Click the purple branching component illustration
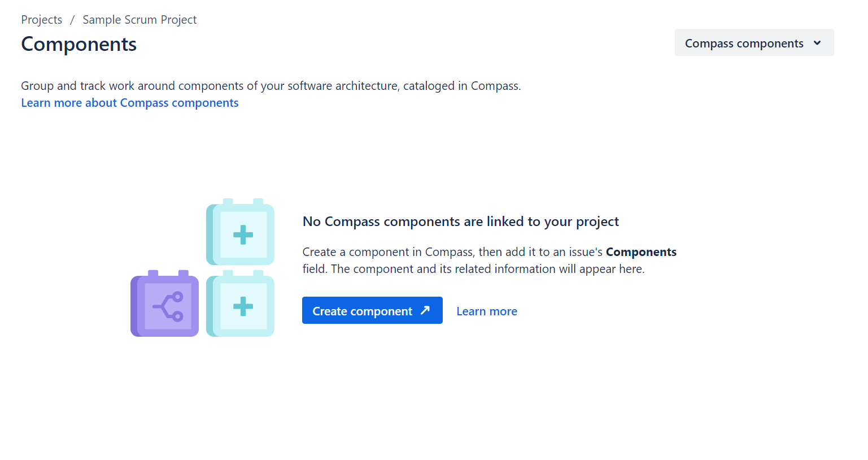 (x=165, y=306)
